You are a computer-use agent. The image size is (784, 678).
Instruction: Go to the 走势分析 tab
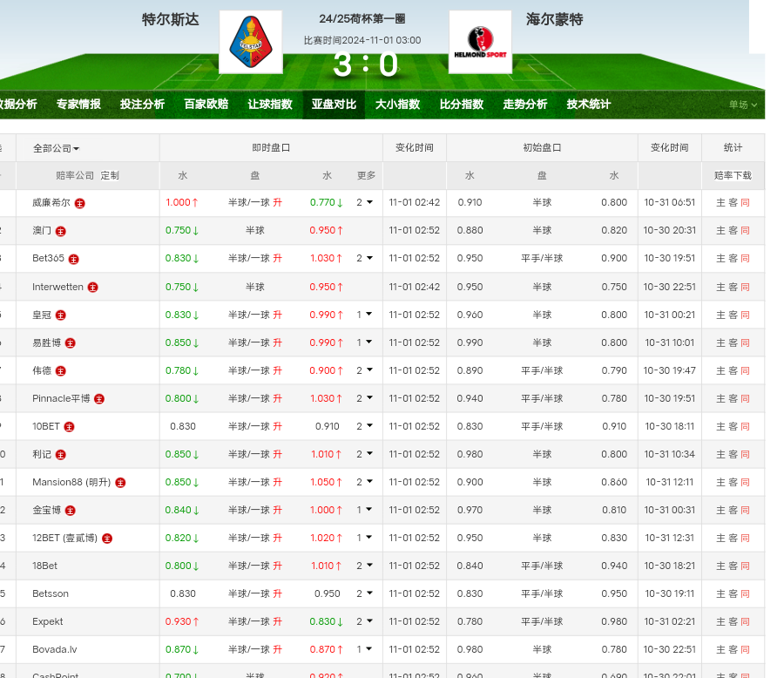coord(525,104)
